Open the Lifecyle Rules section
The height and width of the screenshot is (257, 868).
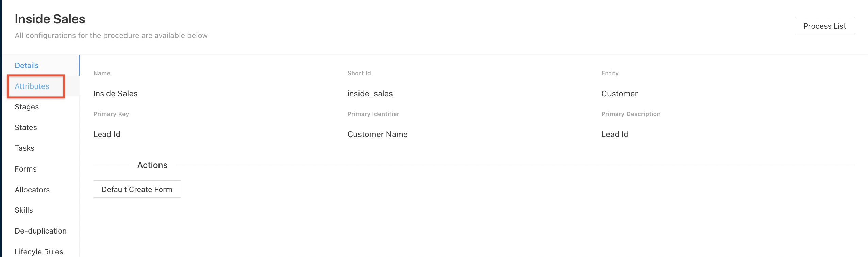coord(39,252)
